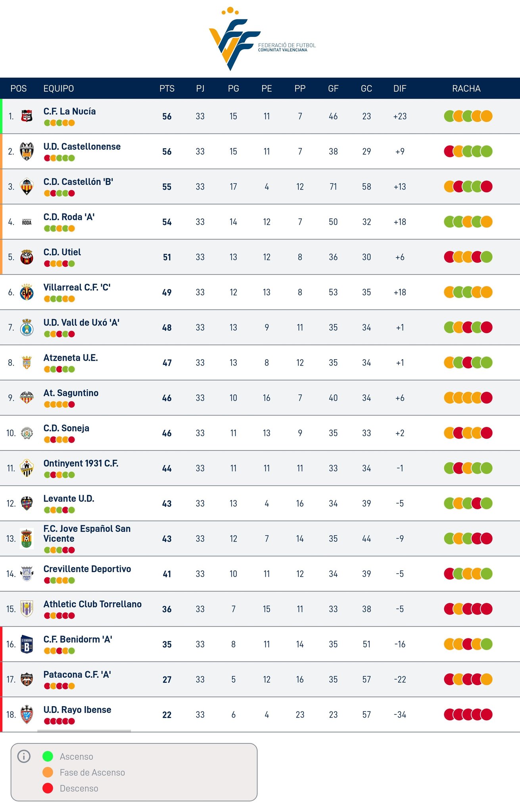Open the C.D. Roda 'A' team link
Image resolution: width=520 pixels, height=812 pixels.
[69, 217]
